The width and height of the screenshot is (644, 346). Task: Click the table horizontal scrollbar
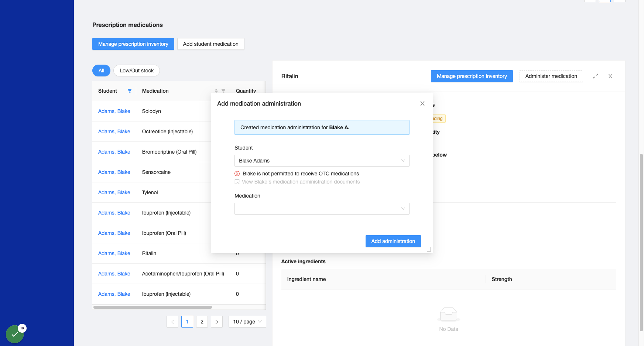pos(153,307)
